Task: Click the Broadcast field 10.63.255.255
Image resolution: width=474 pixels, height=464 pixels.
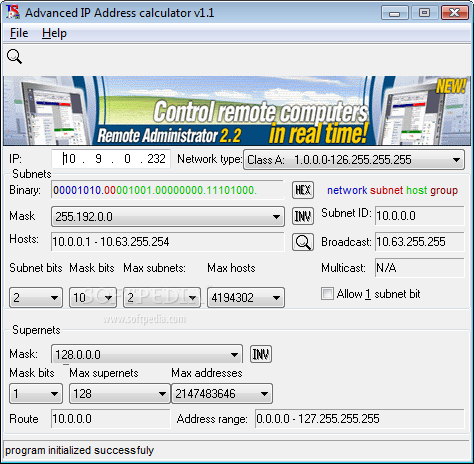Action: click(420, 242)
